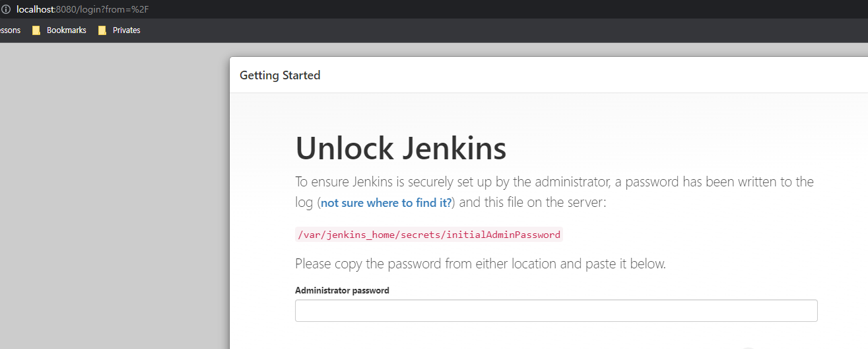Click the "and this file on the server" text

(x=532, y=203)
